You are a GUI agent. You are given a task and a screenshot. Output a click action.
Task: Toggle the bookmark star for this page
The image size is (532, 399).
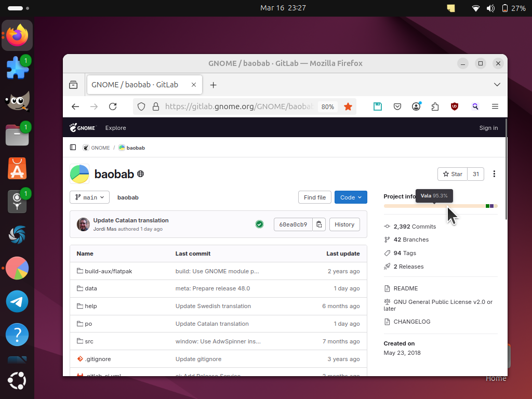(348, 107)
